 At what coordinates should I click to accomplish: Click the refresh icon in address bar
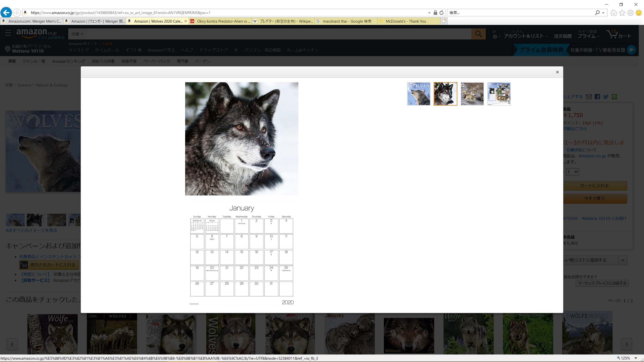pos(441,13)
